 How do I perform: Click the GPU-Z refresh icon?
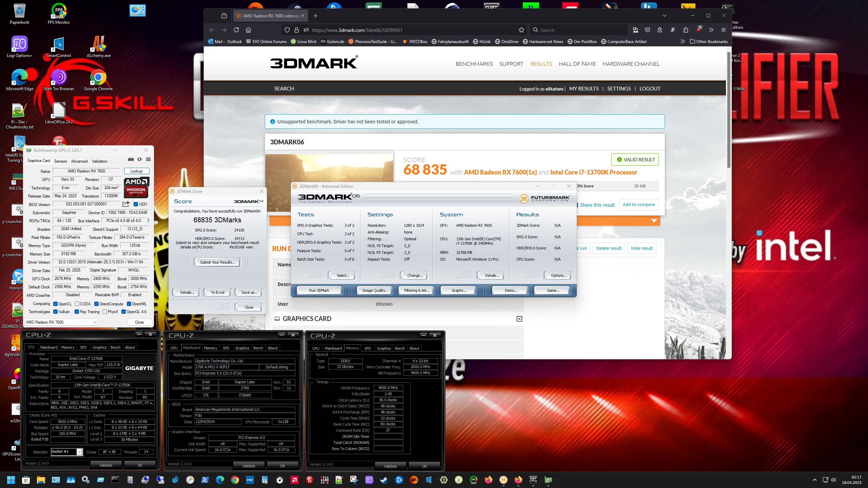click(140, 159)
